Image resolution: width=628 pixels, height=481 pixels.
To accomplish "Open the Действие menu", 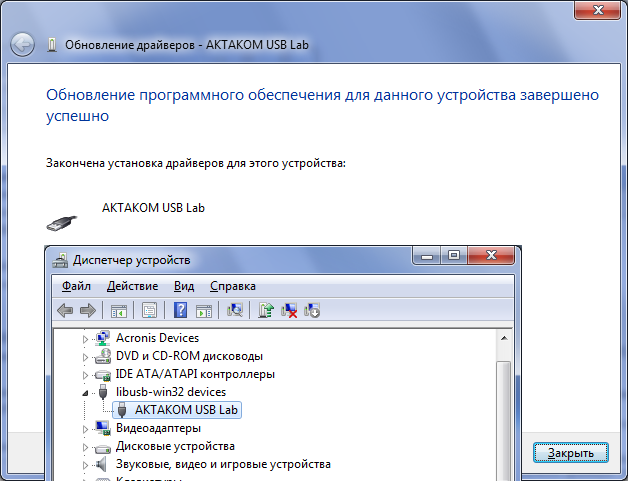I will 132,286.
